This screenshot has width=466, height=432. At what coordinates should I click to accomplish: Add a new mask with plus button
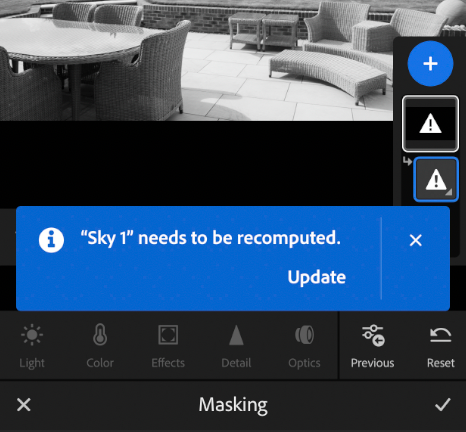pyautogui.click(x=430, y=63)
